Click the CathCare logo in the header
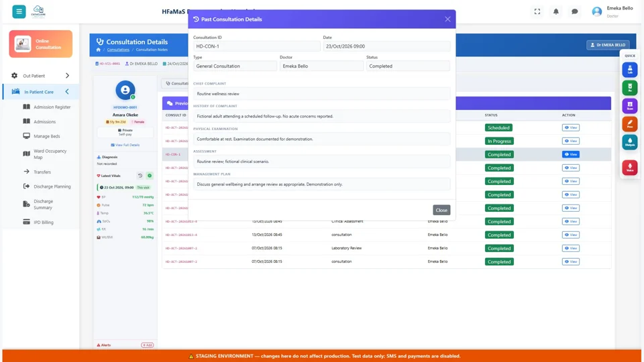644x362 pixels. (x=38, y=11)
